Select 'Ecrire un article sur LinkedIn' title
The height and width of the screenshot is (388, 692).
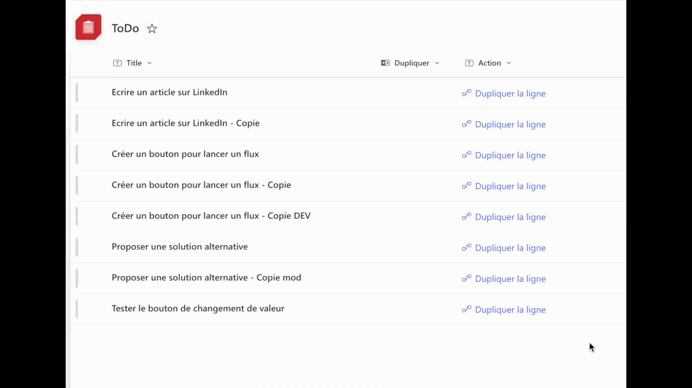point(169,92)
